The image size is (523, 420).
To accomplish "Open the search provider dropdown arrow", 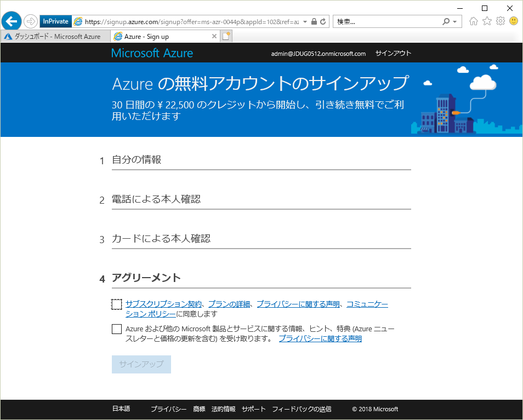I will [x=454, y=22].
